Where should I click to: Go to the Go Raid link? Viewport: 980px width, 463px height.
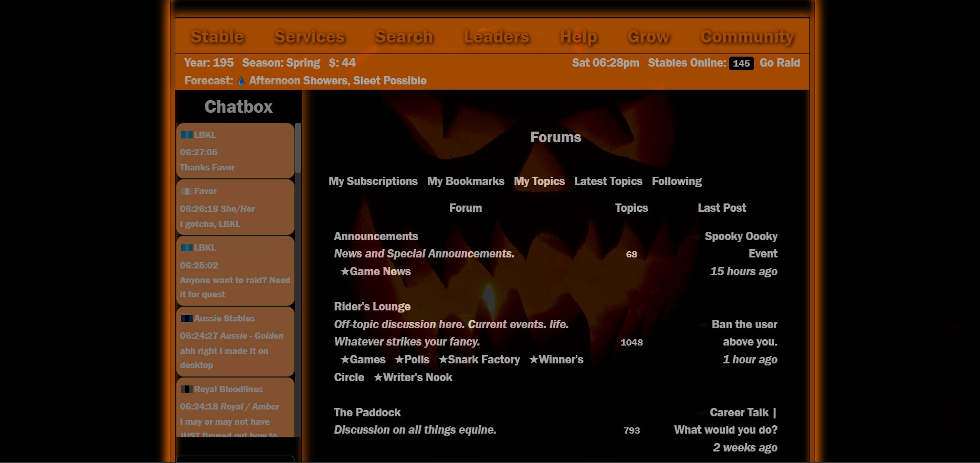779,63
